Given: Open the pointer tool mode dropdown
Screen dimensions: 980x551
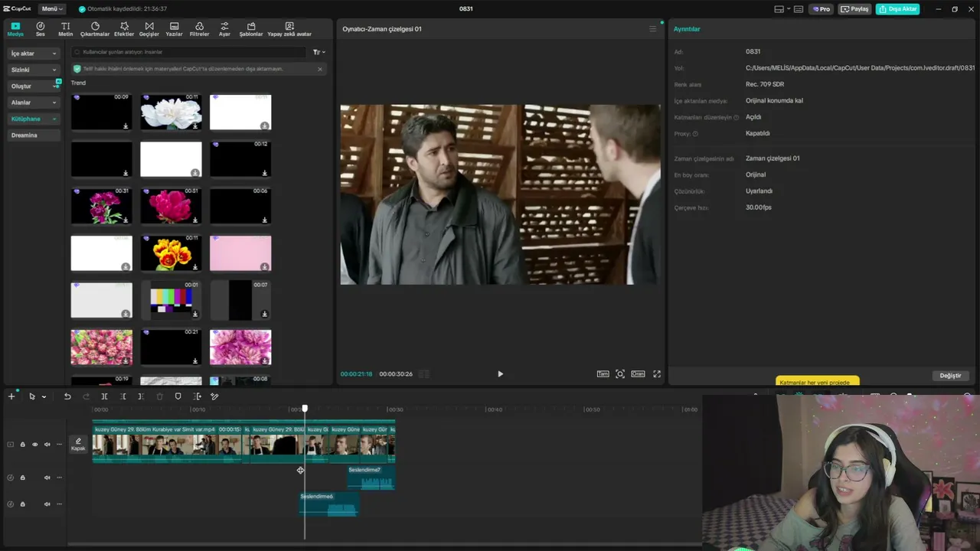Looking at the screenshot, I should [x=44, y=396].
